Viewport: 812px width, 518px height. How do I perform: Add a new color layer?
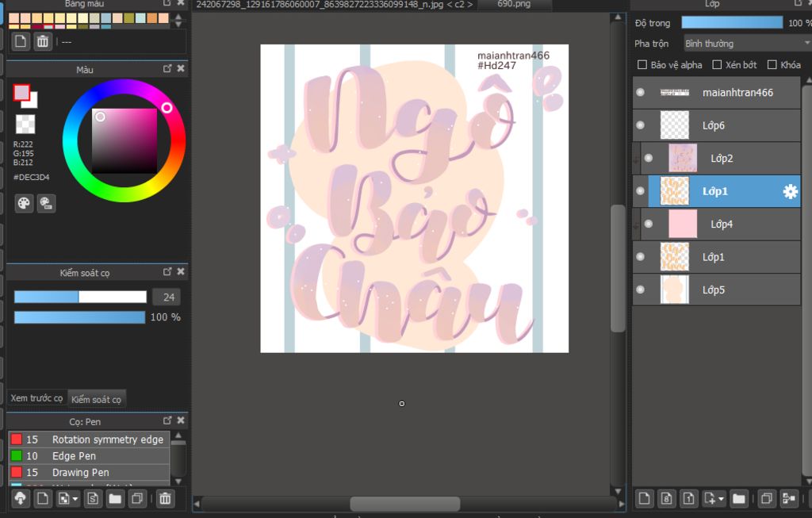(644, 498)
